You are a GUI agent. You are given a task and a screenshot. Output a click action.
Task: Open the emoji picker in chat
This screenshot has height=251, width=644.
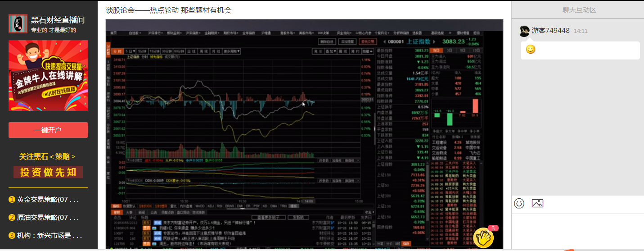click(x=519, y=203)
